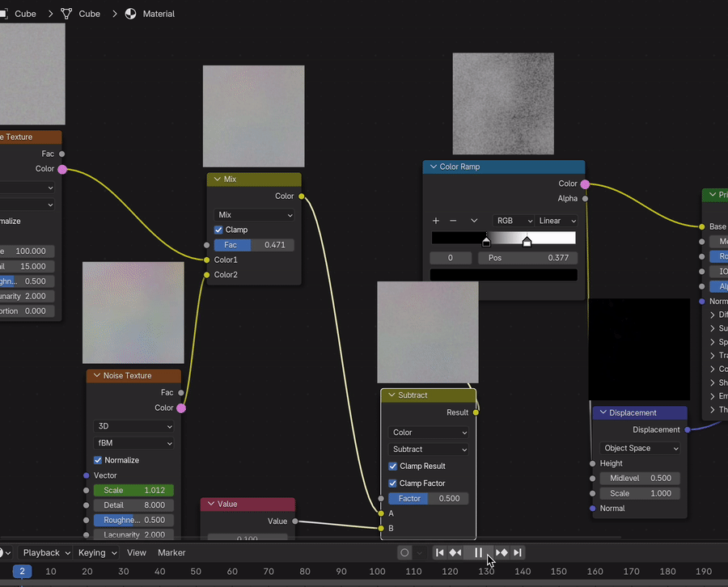728x587 pixels.
Task: Toggle Clamp Result in the Subtract node
Action: pos(392,466)
